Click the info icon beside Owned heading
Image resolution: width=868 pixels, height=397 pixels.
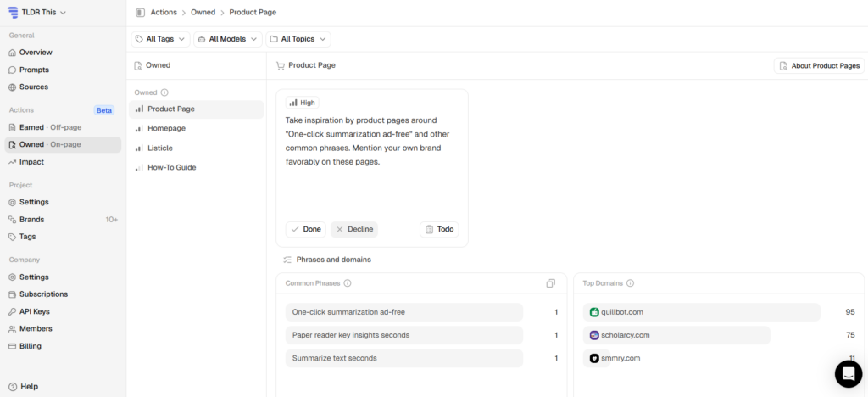coord(164,92)
